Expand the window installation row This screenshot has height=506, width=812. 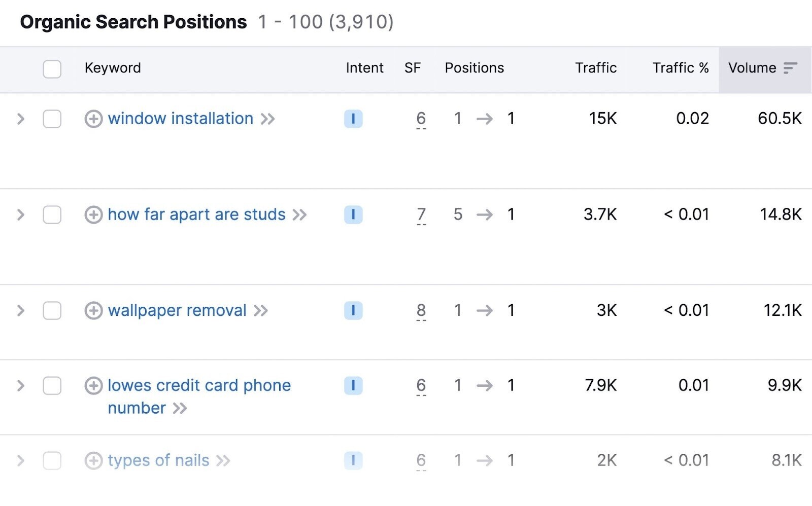[x=21, y=119]
